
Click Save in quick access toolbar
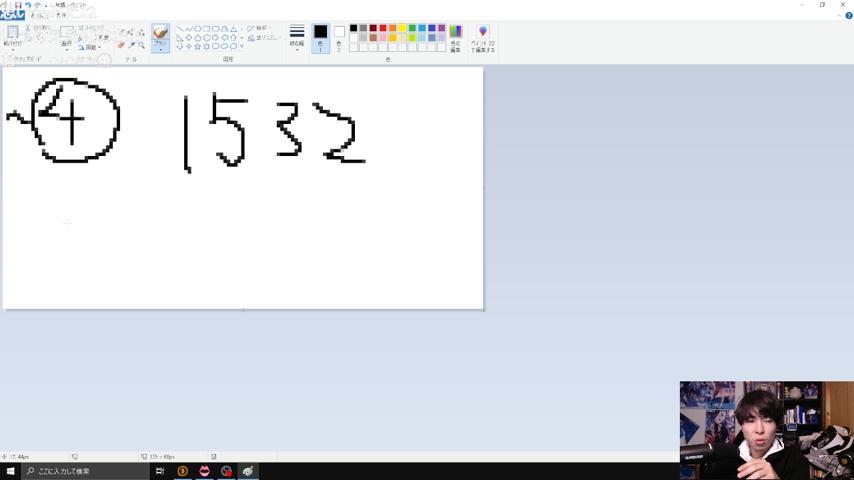18,5
